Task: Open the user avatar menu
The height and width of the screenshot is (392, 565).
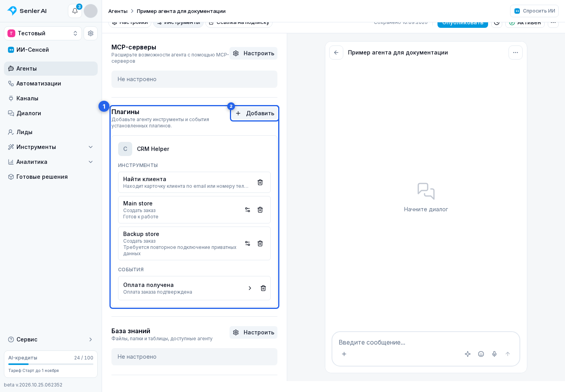Action: pos(91,11)
